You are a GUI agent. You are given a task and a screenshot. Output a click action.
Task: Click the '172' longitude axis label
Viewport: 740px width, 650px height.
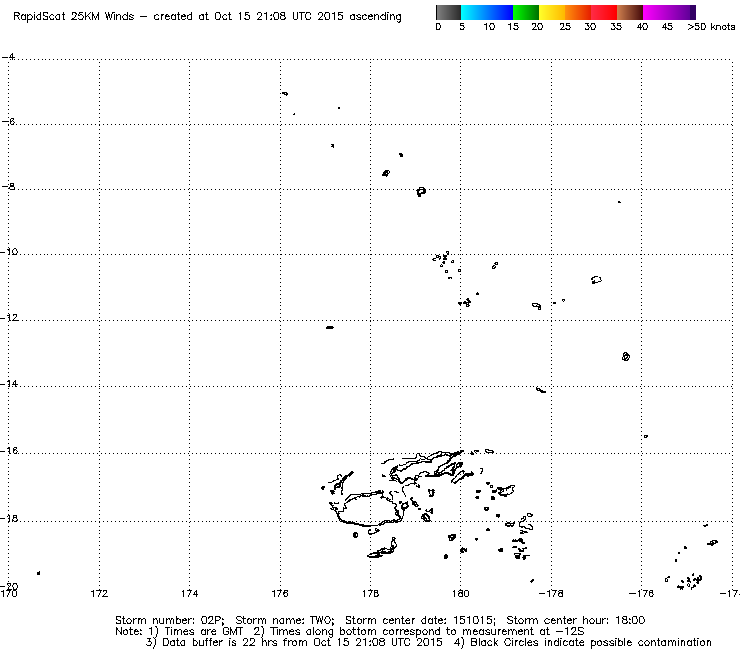tap(99, 593)
